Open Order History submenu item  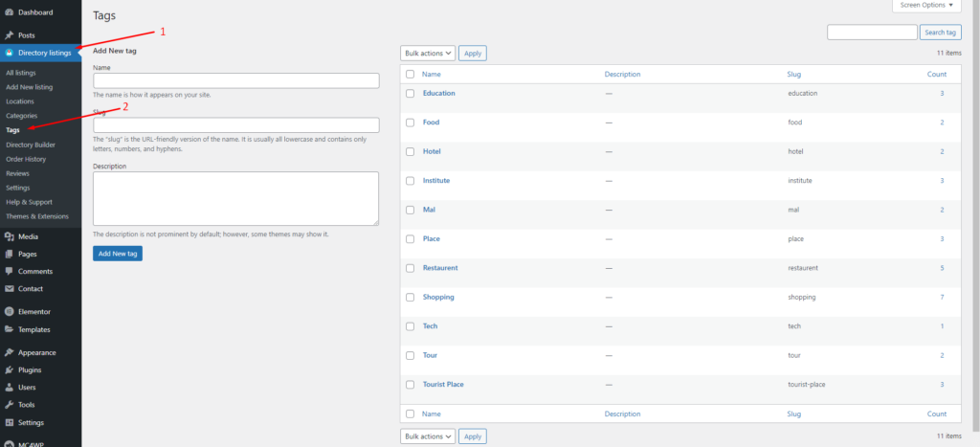(26, 160)
